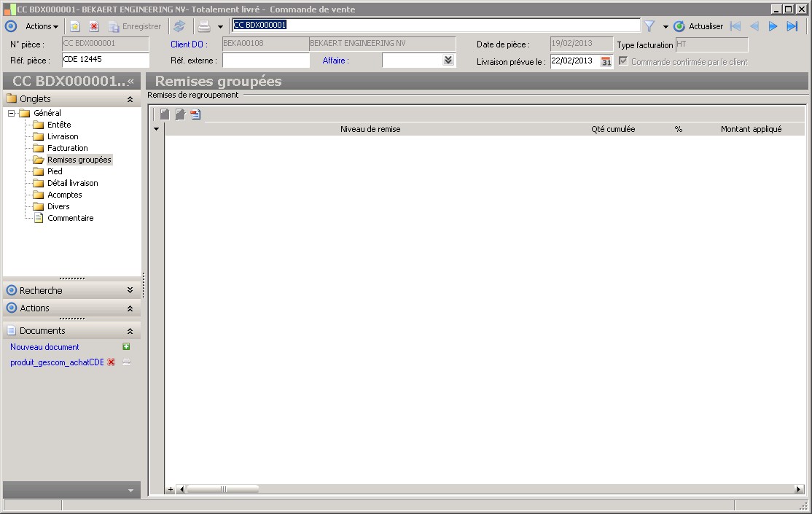
Task: Click the down arrow at bottom of left panel
Action: (130, 490)
